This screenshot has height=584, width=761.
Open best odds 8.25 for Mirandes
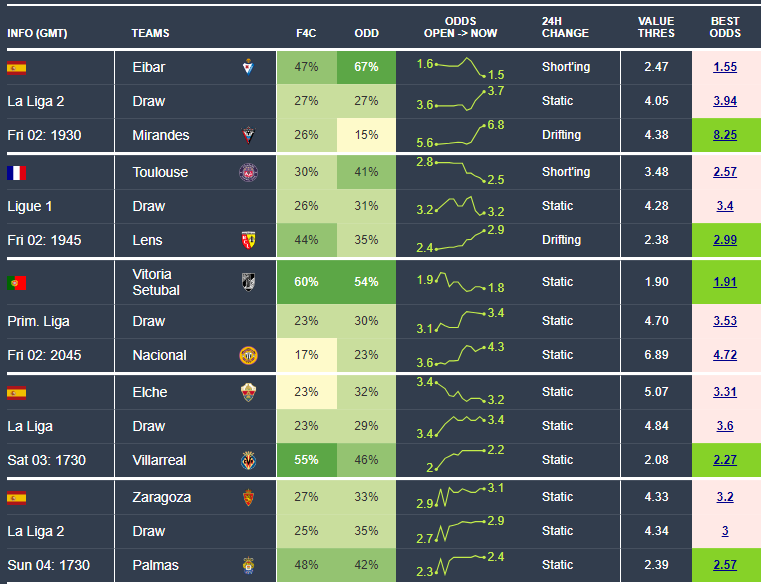(725, 135)
